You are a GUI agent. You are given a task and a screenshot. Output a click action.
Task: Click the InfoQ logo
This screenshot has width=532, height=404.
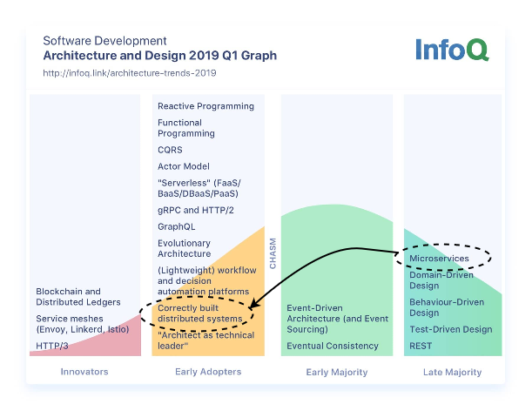tap(451, 51)
